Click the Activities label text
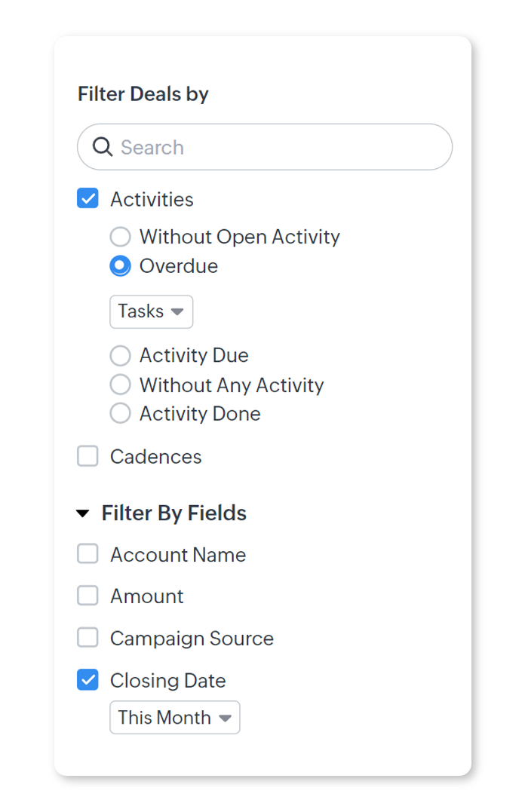 tap(152, 200)
